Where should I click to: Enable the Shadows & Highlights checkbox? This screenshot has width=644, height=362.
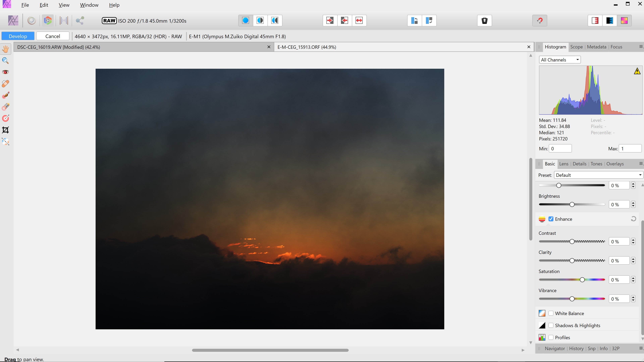(551, 325)
